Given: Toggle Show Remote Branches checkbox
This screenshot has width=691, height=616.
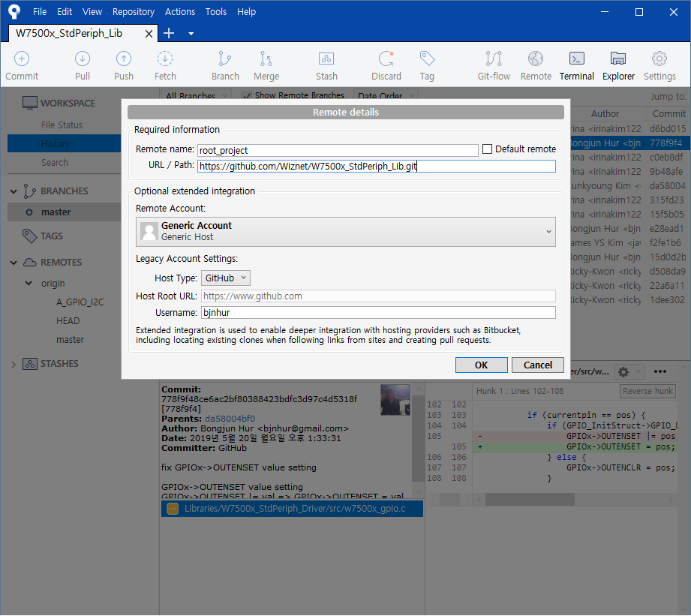Looking at the screenshot, I should pos(247,95).
